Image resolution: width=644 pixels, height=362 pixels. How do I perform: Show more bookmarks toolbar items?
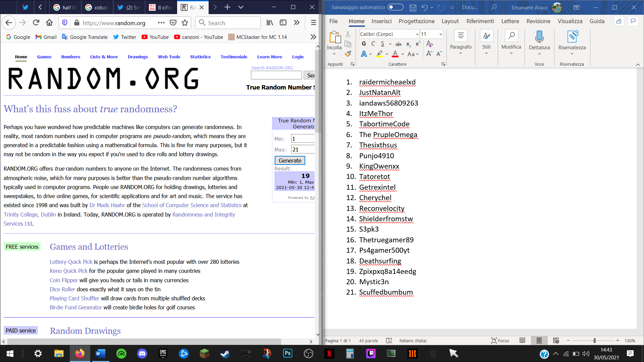point(313,37)
